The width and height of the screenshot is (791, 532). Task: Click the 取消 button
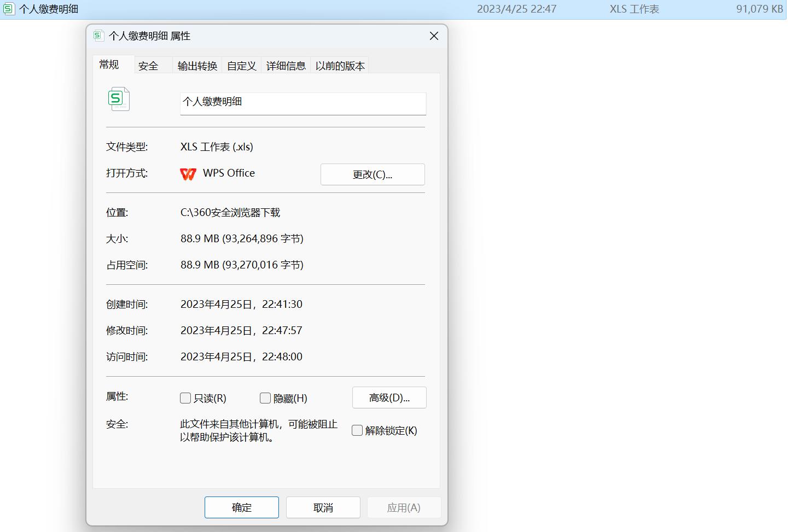click(323, 507)
